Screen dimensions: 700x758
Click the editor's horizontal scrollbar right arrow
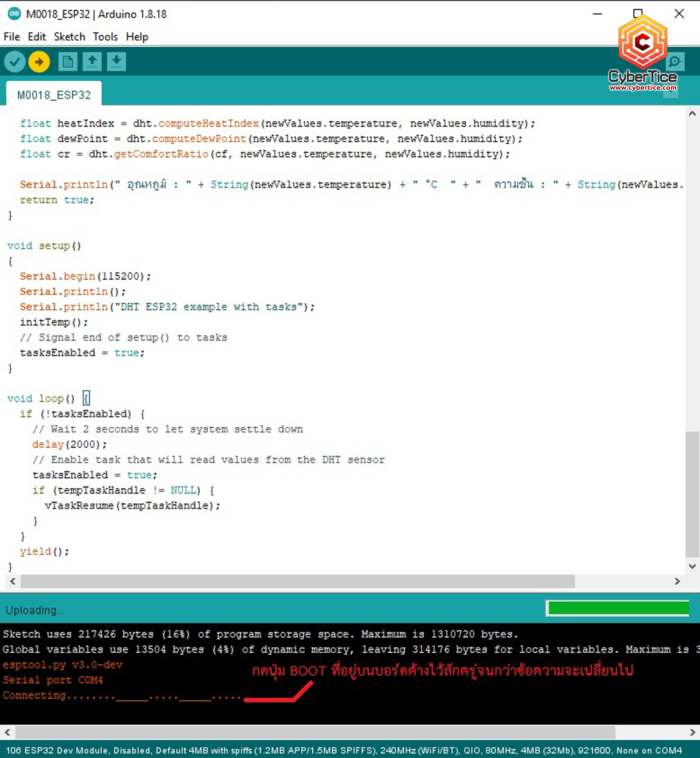click(677, 581)
